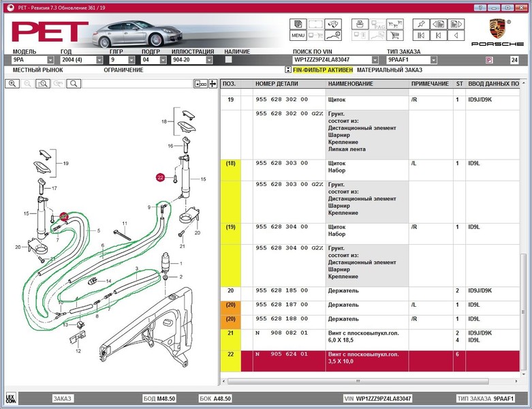Image resolution: width=532 pixels, height=409 pixels.
Task: Click the vertical scrollbar thumb of parts list
Action: click(x=524, y=312)
